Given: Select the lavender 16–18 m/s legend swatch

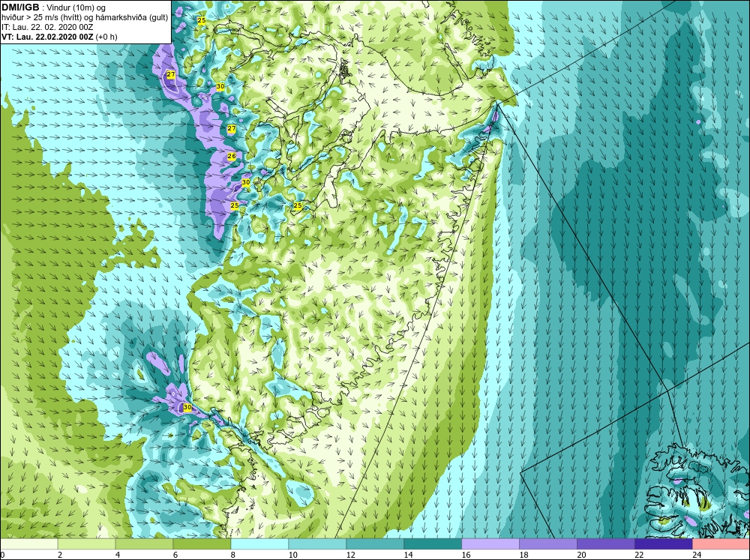Looking at the screenshot, I should (490, 544).
